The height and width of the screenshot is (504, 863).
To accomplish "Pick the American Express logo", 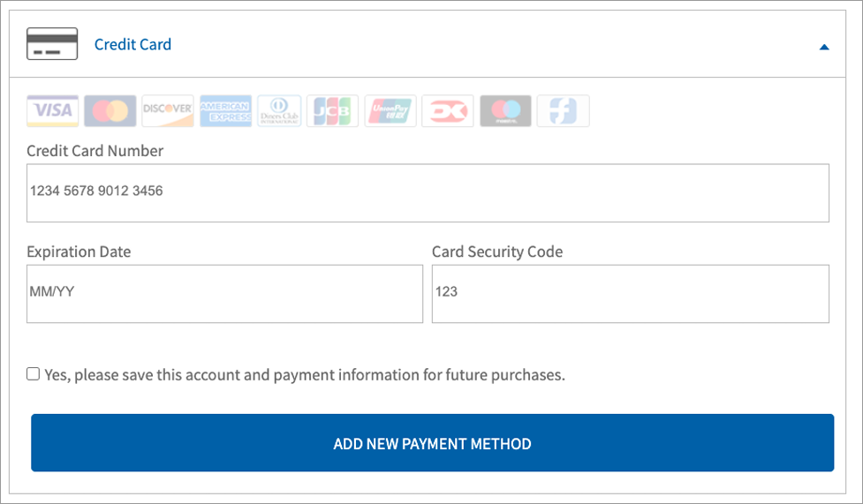I will [225, 110].
